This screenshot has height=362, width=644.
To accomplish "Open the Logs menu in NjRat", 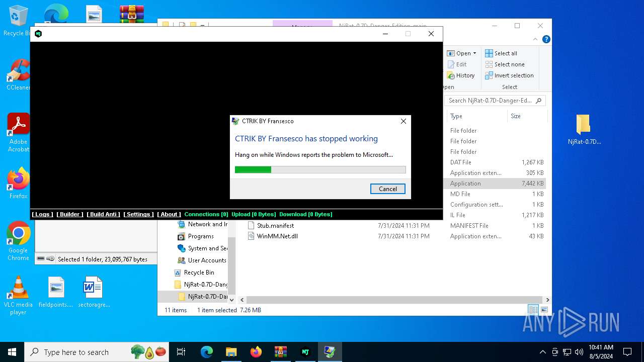I will pyautogui.click(x=42, y=214).
